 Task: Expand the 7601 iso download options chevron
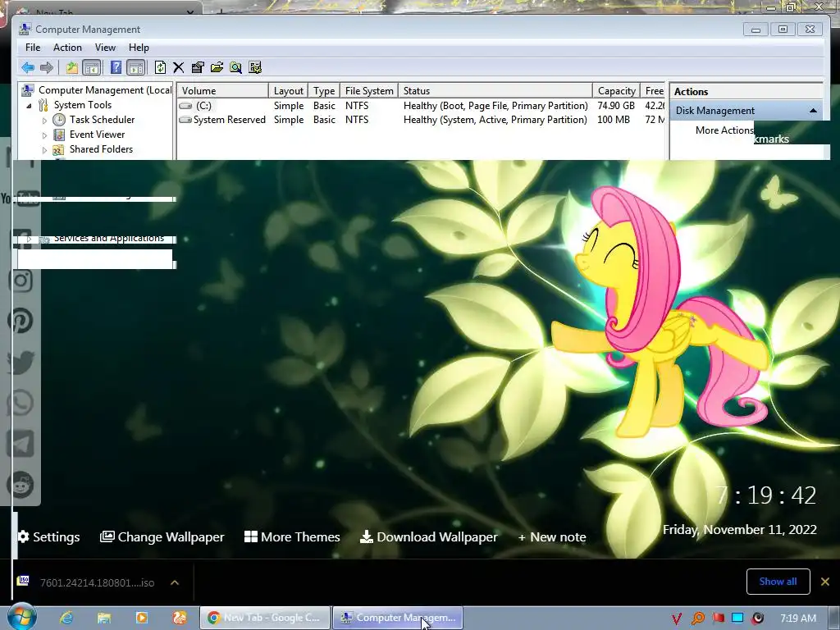point(175,582)
